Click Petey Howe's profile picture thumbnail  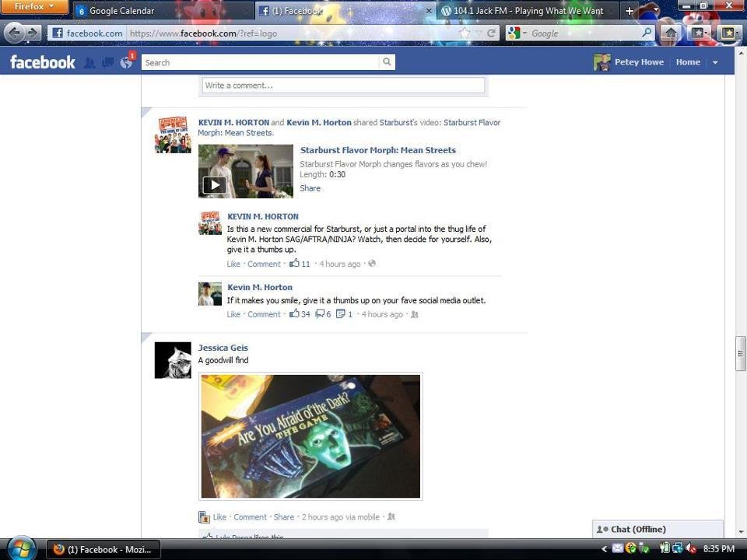602,62
